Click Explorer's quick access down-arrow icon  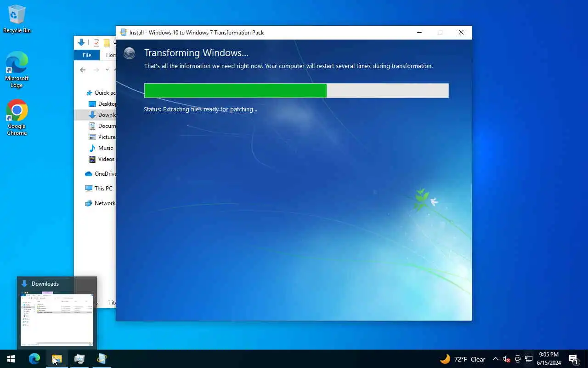81,43
